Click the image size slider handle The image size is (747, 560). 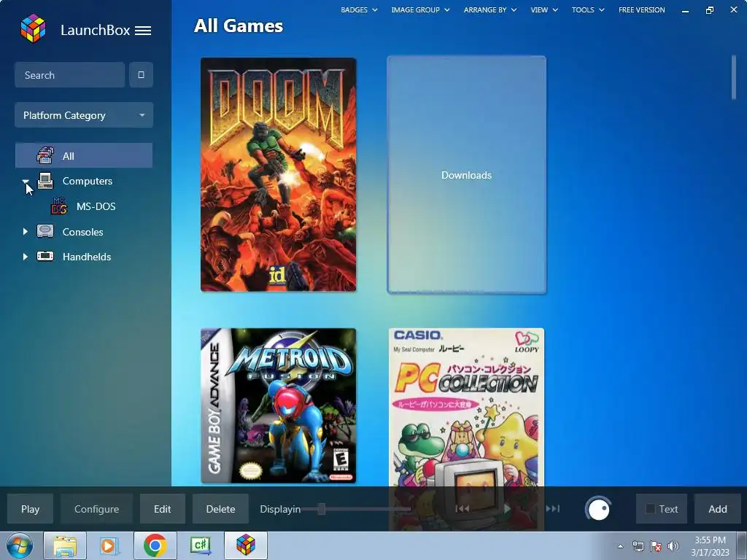(x=322, y=509)
